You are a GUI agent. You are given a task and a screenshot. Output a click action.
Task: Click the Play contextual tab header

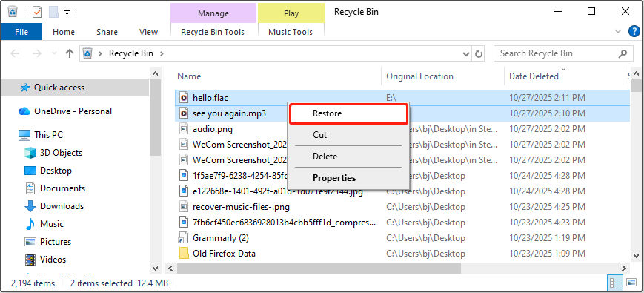[x=291, y=13]
